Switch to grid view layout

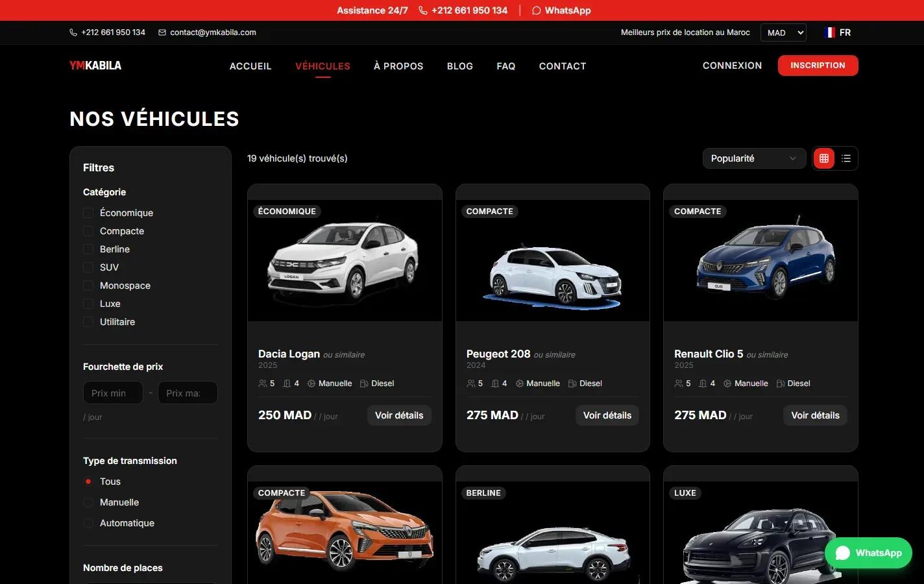point(824,158)
